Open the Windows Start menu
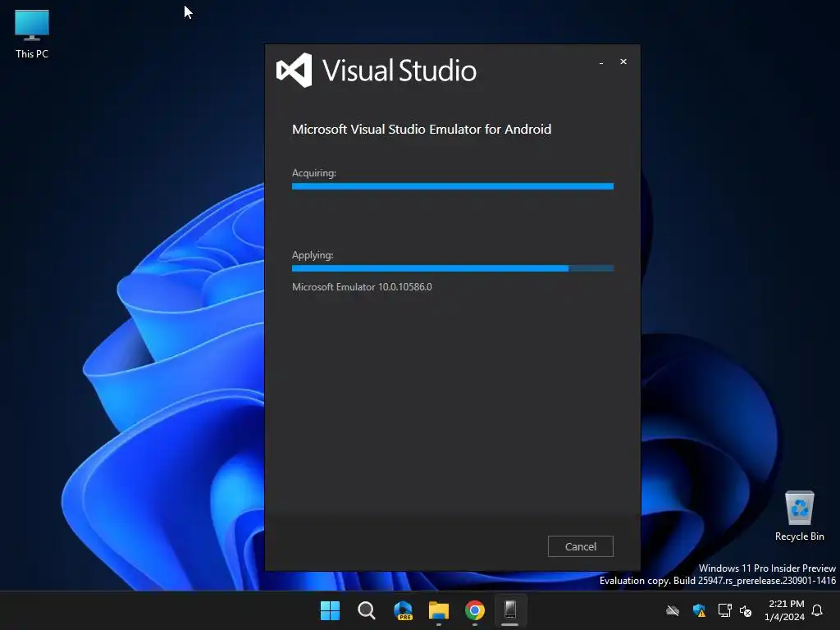The width and height of the screenshot is (840, 630). pos(330,610)
